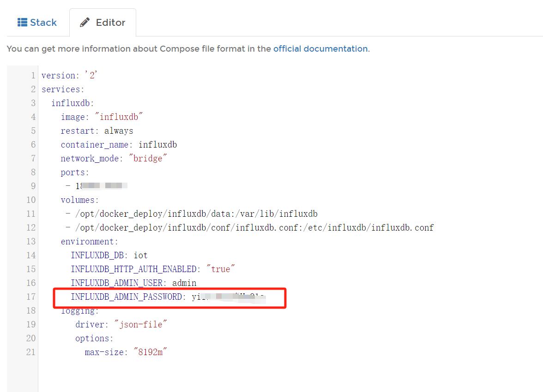Screen dimensions: 543x392
Task: Click the Stack list icon
Action: pyautogui.click(x=22, y=22)
